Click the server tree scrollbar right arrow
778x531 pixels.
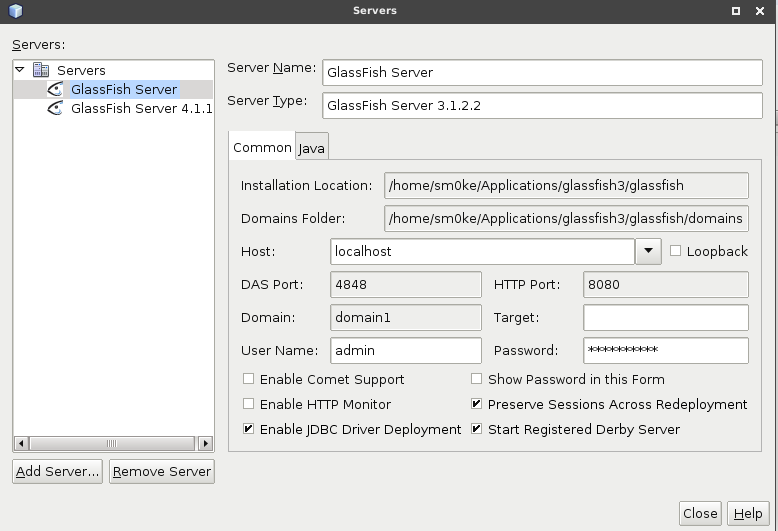point(205,443)
